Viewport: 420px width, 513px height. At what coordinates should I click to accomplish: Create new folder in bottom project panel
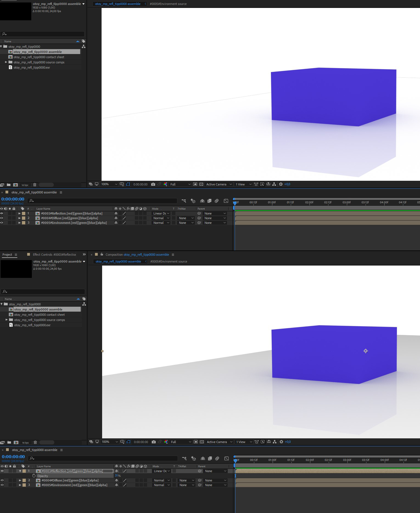point(9,442)
